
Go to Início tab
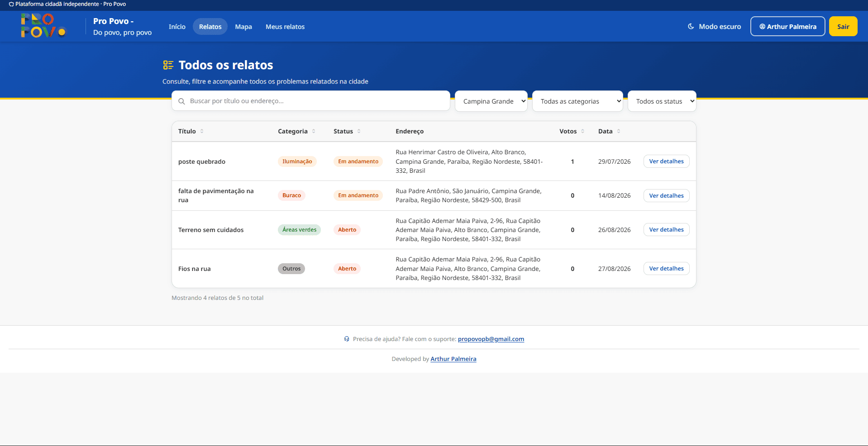pyautogui.click(x=177, y=27)
